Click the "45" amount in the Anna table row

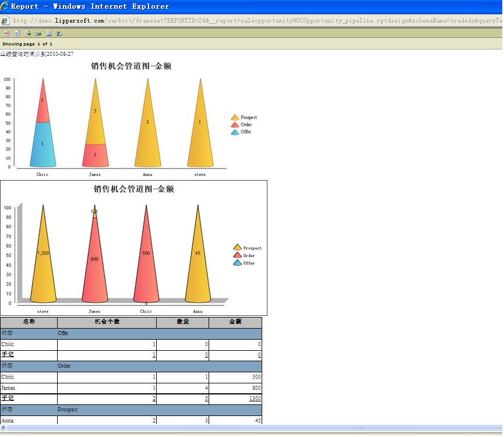(x=258, y=420)
